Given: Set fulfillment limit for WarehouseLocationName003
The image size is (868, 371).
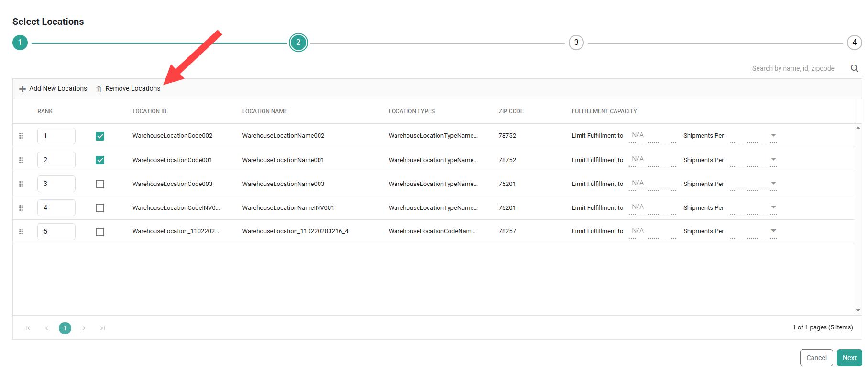Looking at the screenshot, I should tap(652, 184).
